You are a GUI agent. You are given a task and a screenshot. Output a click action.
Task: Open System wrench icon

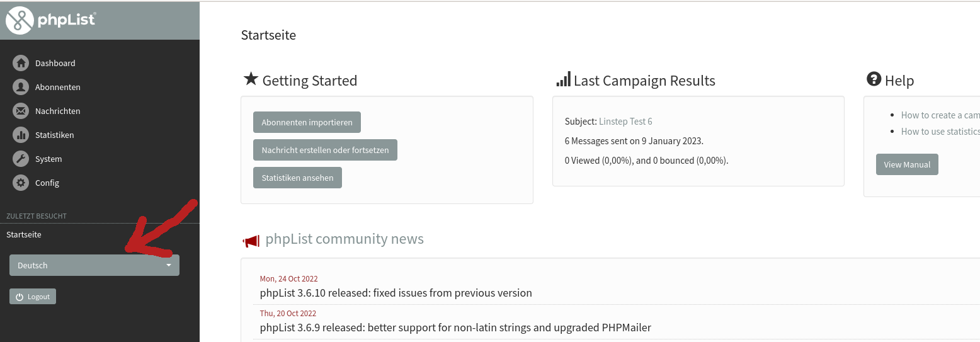(21, 159)
